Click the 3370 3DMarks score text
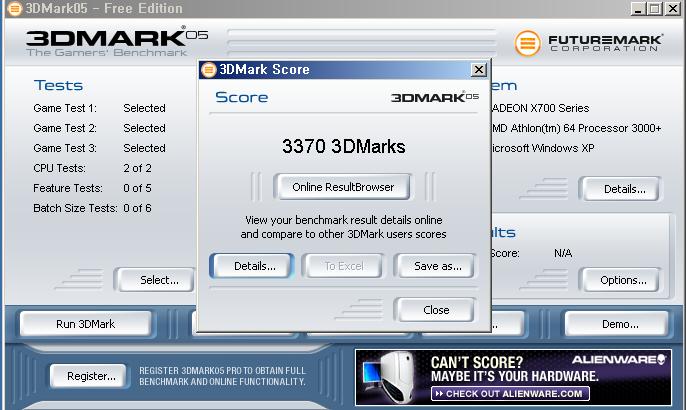The image size is (686, 410). coord(343,146)
